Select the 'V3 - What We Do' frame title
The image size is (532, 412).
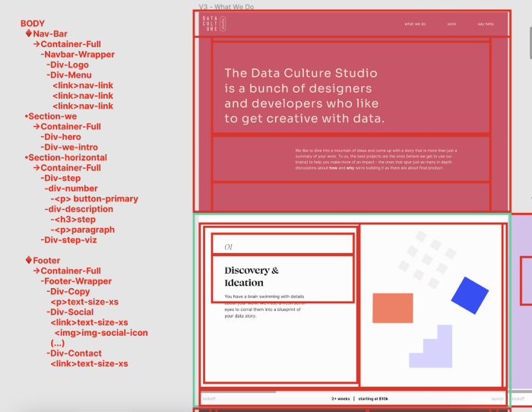click(x=226, y=7)
